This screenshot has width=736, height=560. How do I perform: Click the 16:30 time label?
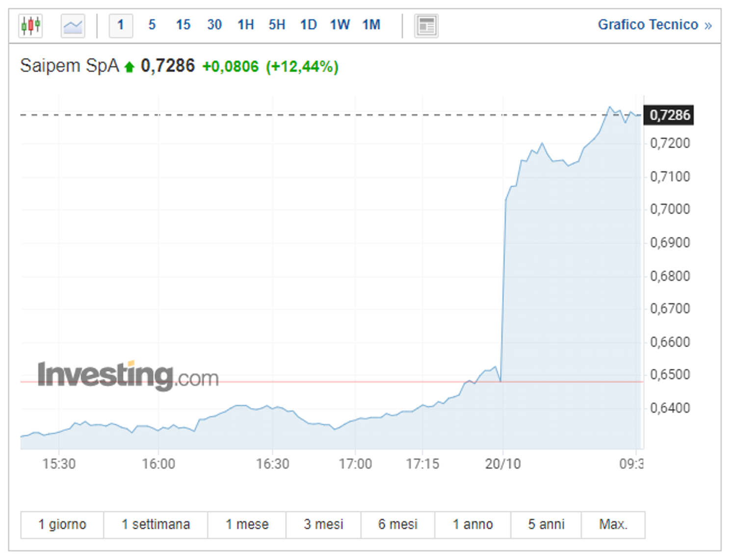pyautogui.click(x=273, y=464)
